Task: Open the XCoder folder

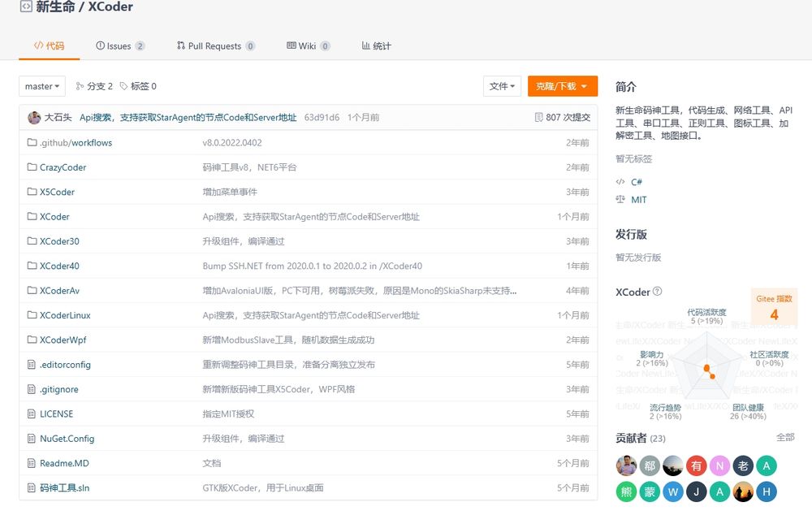Action: (x=54, y=217)
